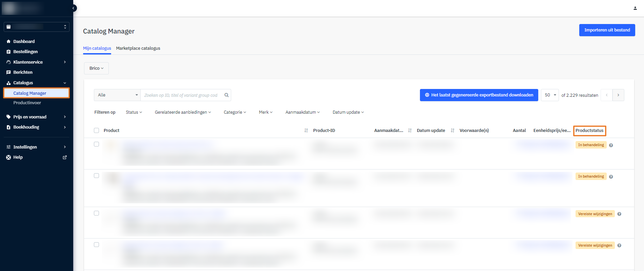The image size is (644, 271).
Task: Switch to Marketplace catalogus tab
Action: pos(138,48)
